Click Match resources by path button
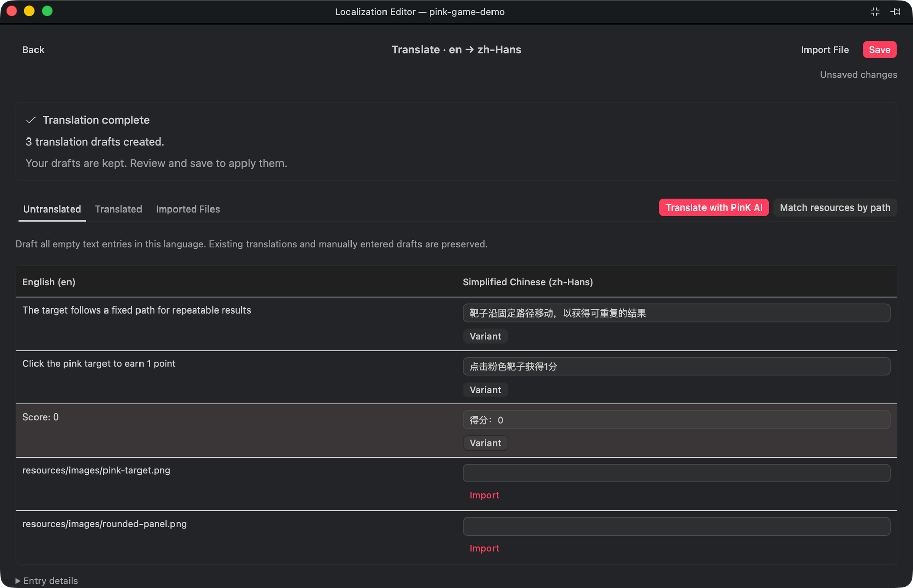Screen dimensions: 913x588 tap(835, 207)
